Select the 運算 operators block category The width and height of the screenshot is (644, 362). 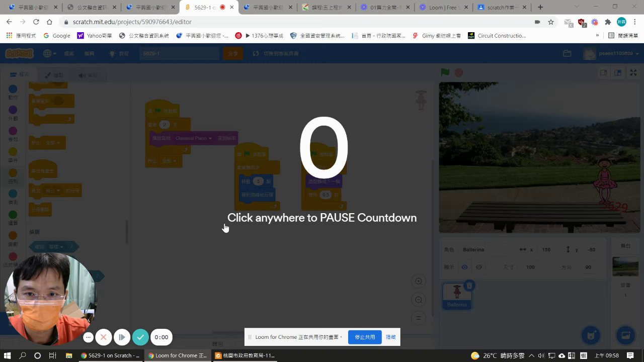13,218
